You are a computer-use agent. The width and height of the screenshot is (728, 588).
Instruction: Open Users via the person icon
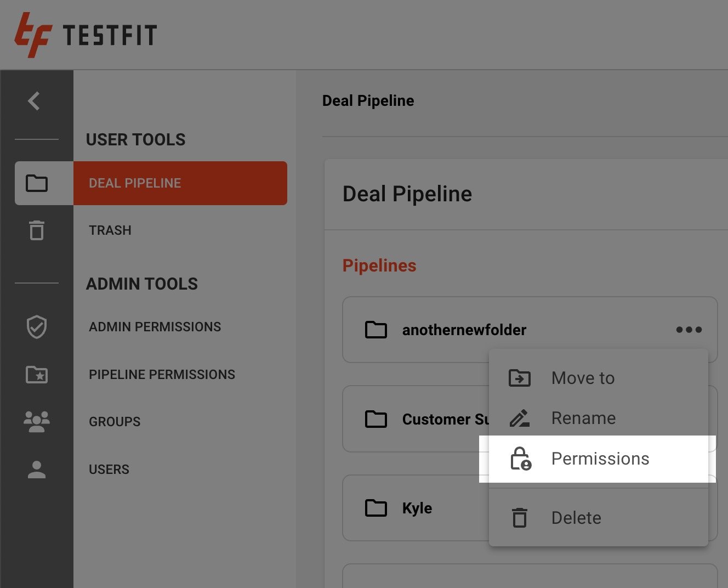[37, 469]
